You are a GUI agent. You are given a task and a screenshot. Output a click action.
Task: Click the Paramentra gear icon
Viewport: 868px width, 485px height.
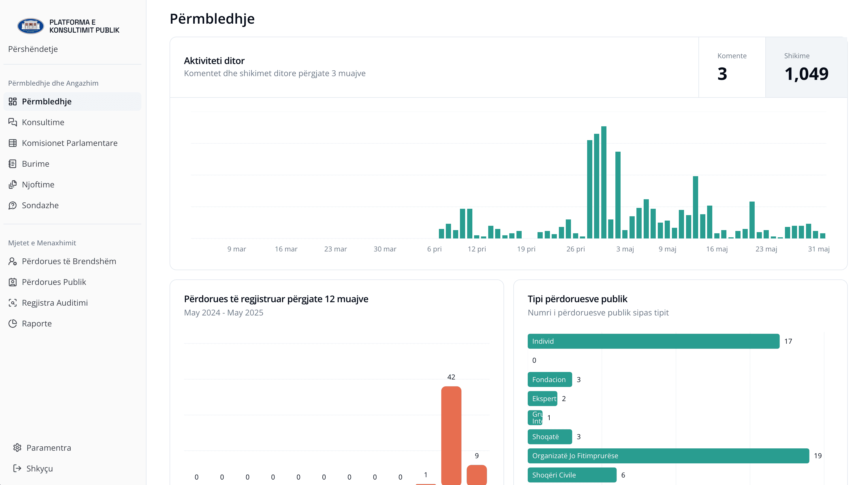coord(17,448)
